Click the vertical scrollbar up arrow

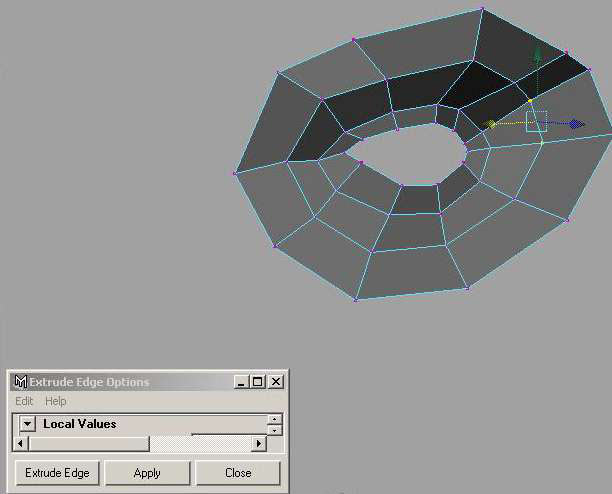(x=275, y=419)
